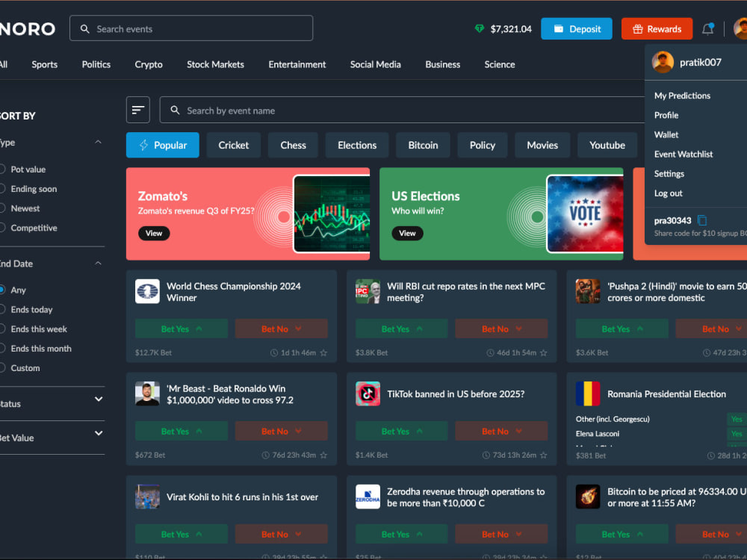The height and width of the screenshot is (560, 747).
Task: Select the Custom end date option
Action: [x=20, y=367]
